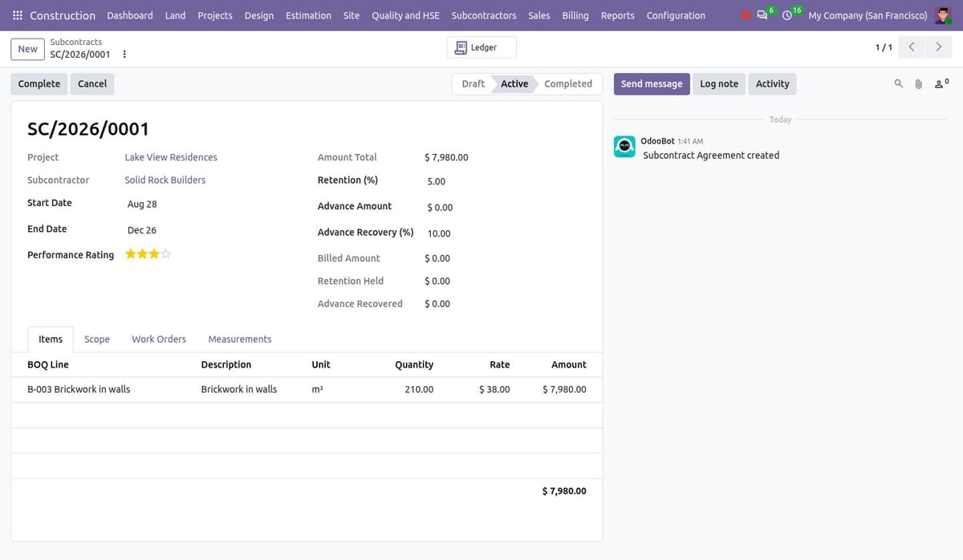
Task: Go to the next record arrow
Action: [x=938, y=47]
